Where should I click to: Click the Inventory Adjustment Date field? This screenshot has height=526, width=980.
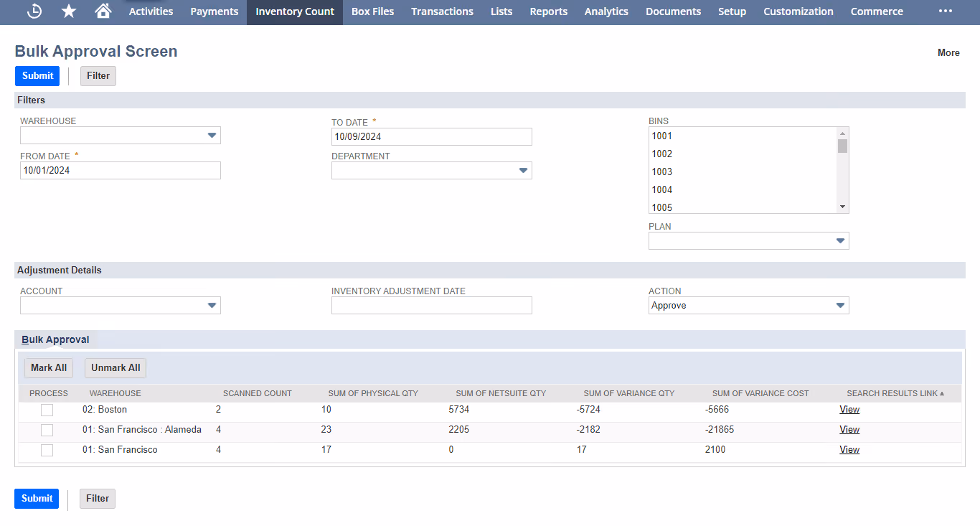[432, 306]
